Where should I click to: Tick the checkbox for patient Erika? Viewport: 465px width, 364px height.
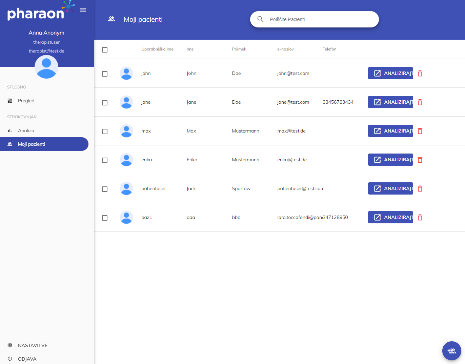(x=105, y=160)
